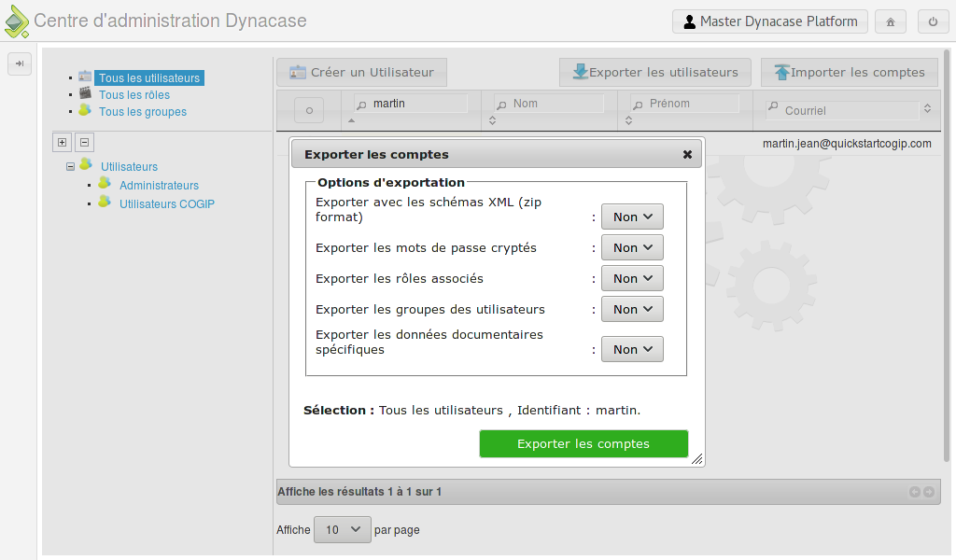Screen dimensions: 956x560
Task: Click the Affiche les résultats status text
Action: pos(359,492)
